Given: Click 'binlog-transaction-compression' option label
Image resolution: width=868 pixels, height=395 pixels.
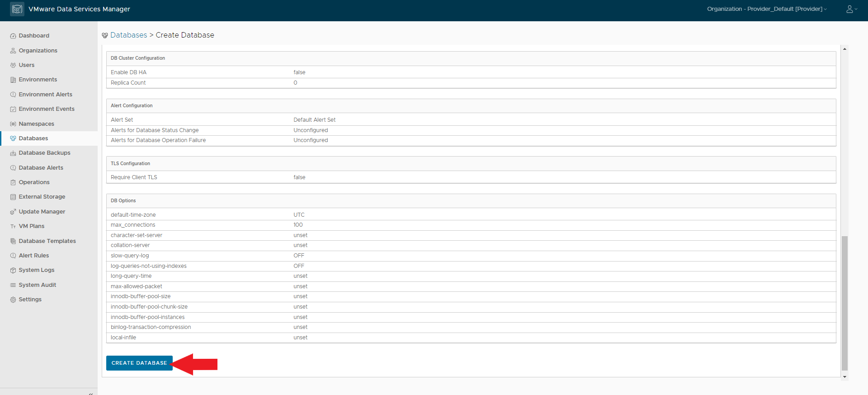Looking at the screenshot, I should click(151, 327).
